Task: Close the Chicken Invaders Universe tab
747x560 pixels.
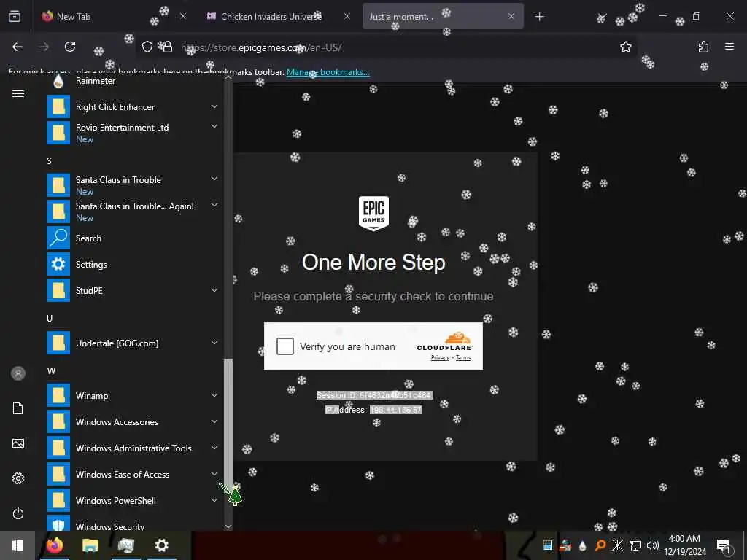Action: [347, 16]
